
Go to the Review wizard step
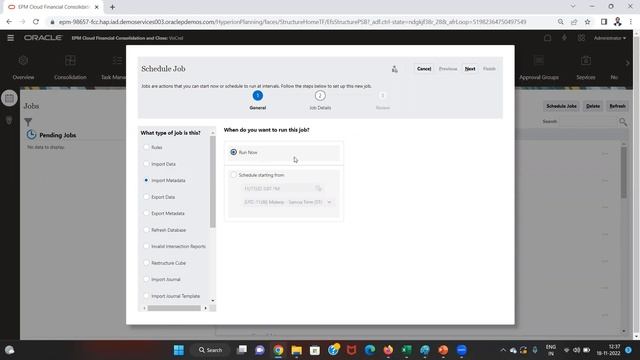click(382, 100)
